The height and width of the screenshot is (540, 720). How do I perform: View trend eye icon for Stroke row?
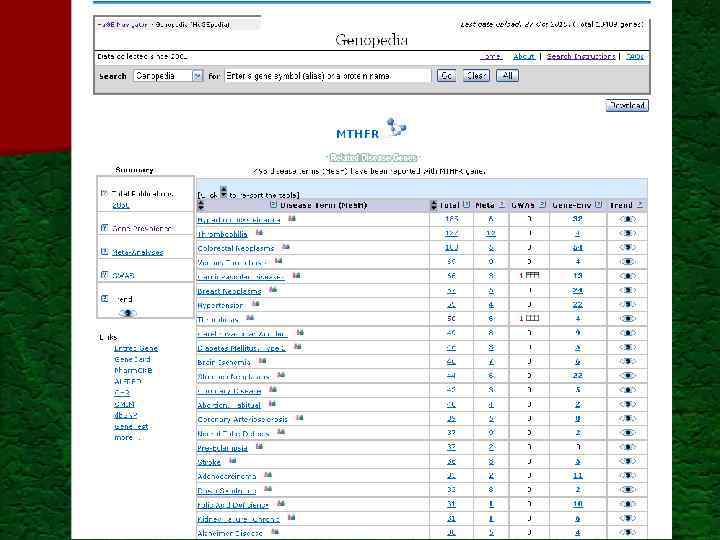point(627,461)
